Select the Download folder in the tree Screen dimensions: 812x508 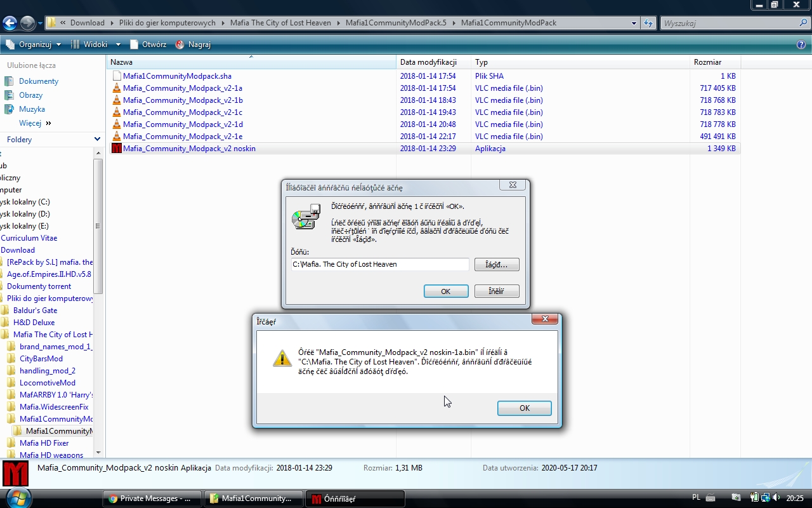tap(18, 250)
